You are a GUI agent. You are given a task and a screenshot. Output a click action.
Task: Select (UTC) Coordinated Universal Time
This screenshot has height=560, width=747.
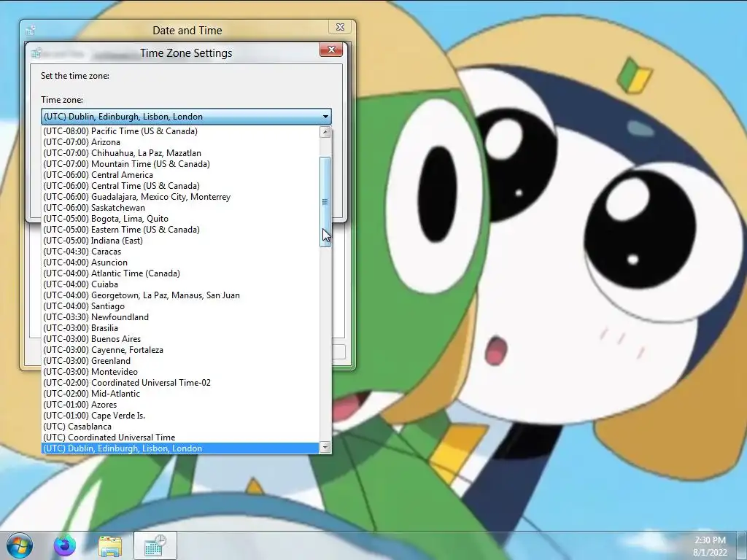click(180, 437)
